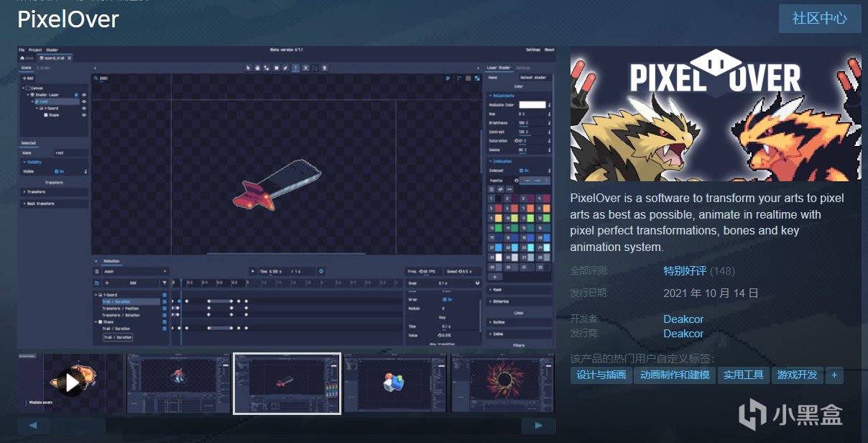Click the filter funnel icon in timeline

[165, 283]
